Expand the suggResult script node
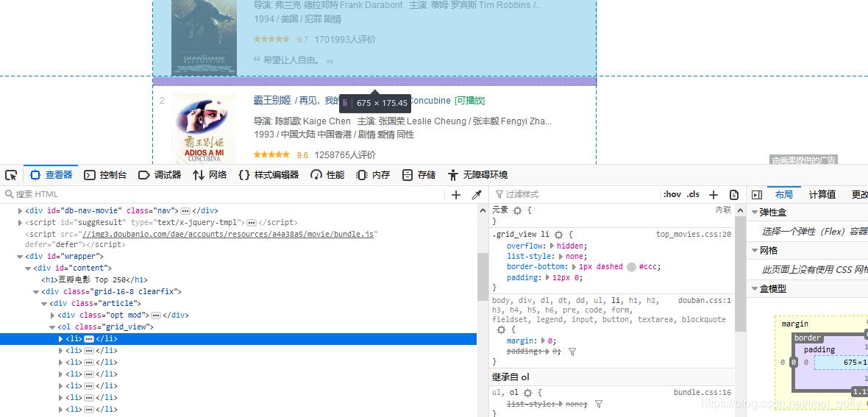The width and height of the screenshot is (868, 417). click(x=21, y=223)
